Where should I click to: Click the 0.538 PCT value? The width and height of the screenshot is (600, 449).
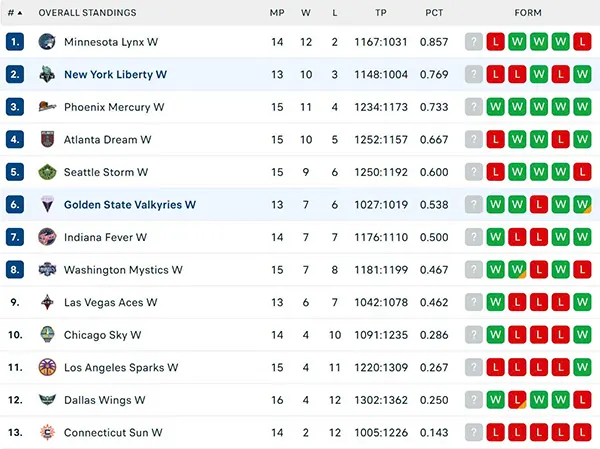[x=434, y=204]
